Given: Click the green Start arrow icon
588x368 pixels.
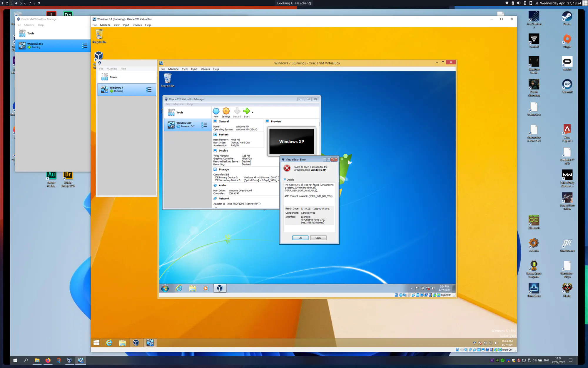Looking at the screenshot, I should 246,111.
